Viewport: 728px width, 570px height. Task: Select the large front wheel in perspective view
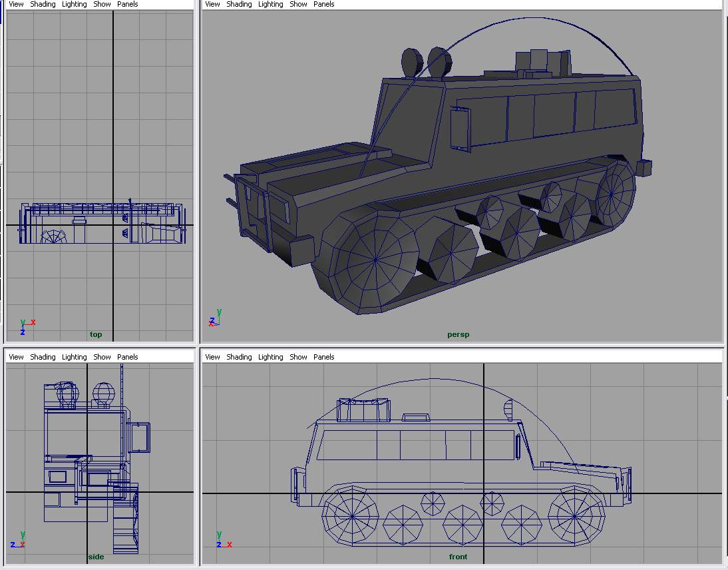click(x=375, y=260)
